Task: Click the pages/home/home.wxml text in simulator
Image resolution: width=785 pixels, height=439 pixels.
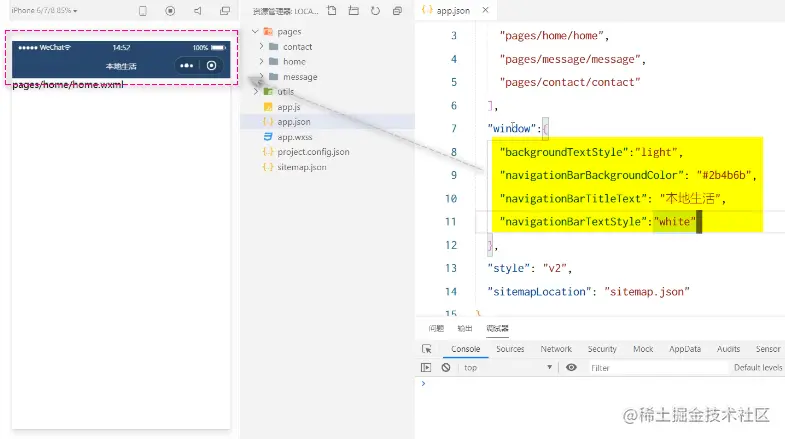Action: coord(68,85)
